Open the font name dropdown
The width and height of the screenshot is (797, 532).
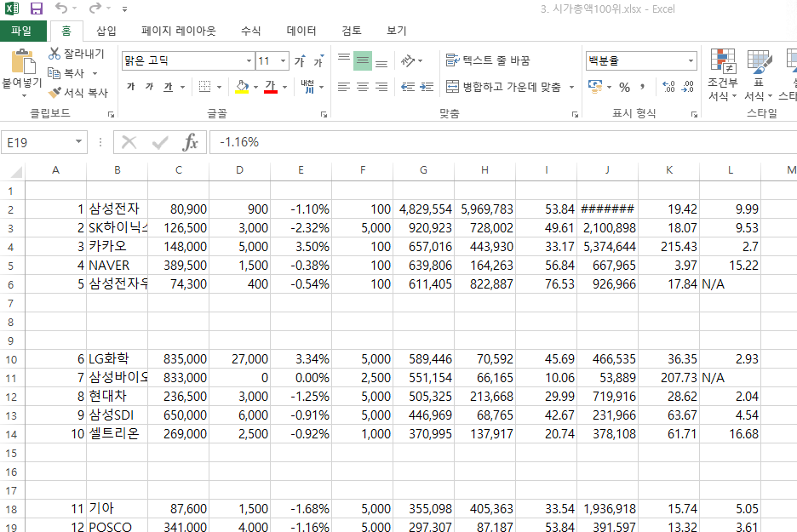coord(249,61)
